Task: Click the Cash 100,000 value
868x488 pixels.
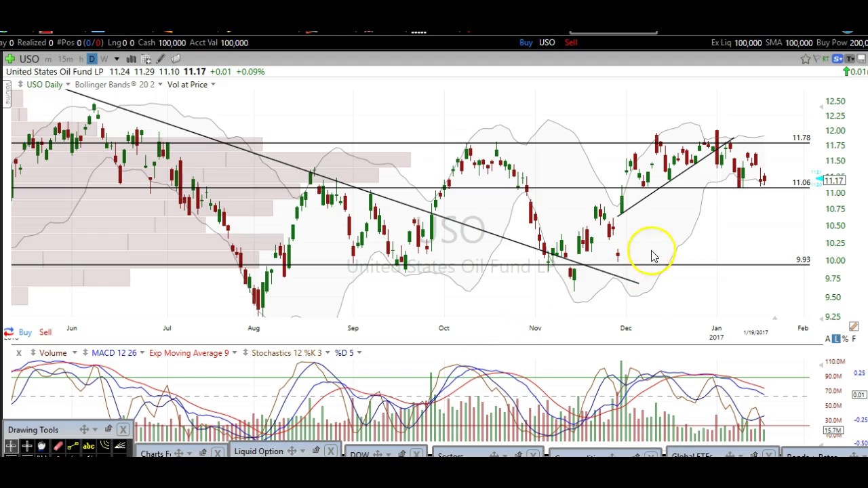Action: pos(172,43)
